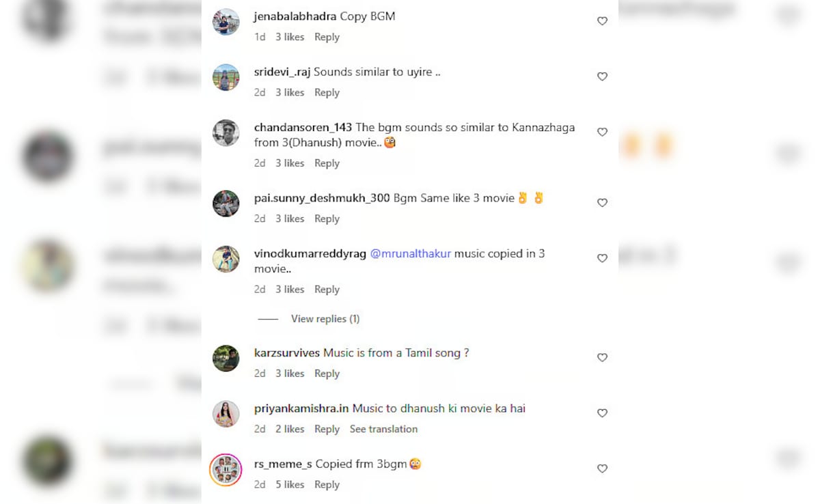Screen dimensions: 820x504
Task: Tap heart on sridevi_.raj comment
Action: pyautogui.click(x=602, y=76)
